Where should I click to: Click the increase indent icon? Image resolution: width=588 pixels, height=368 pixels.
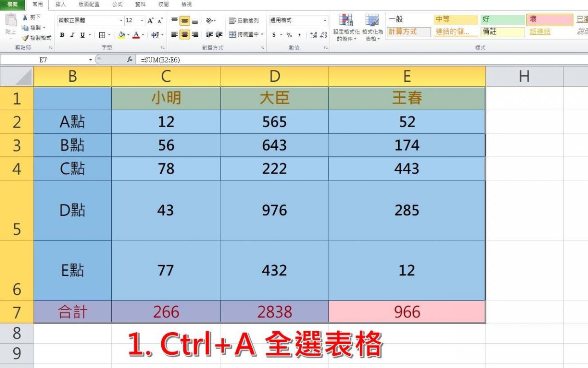[219, 34]
